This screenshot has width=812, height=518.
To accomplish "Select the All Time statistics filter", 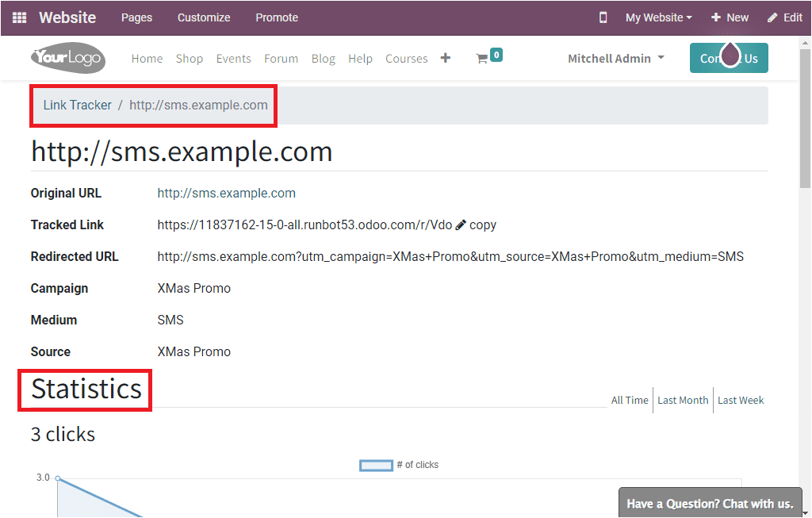I will pyautogui.click(x=629, y=400).
